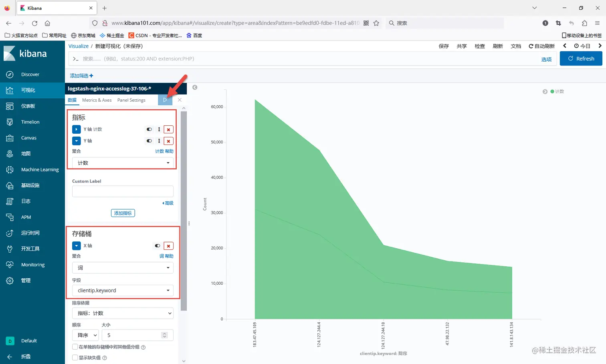Remove the Y轴 计数 metric
The height and width of the screenshot is (364, 606).
[169, 129]
